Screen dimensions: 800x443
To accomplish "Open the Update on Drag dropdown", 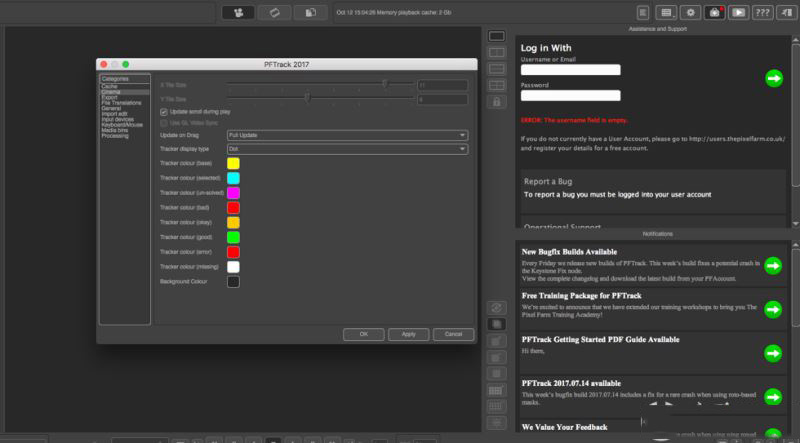I will pos(347,135).
